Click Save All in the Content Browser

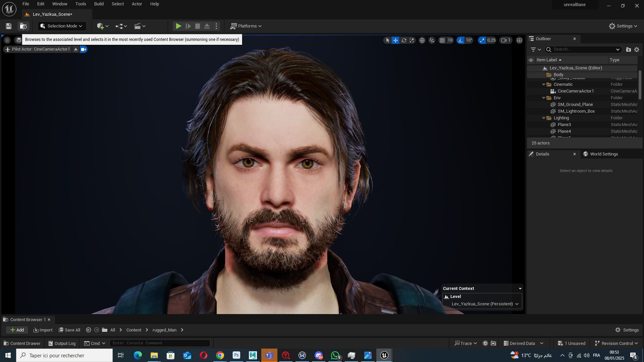point(69,330)
